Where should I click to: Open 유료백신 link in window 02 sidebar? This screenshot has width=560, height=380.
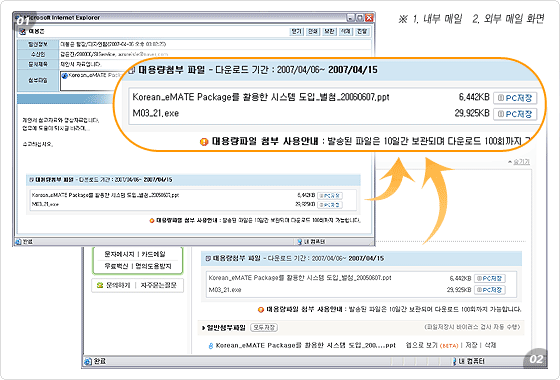(x=116, y=266)
